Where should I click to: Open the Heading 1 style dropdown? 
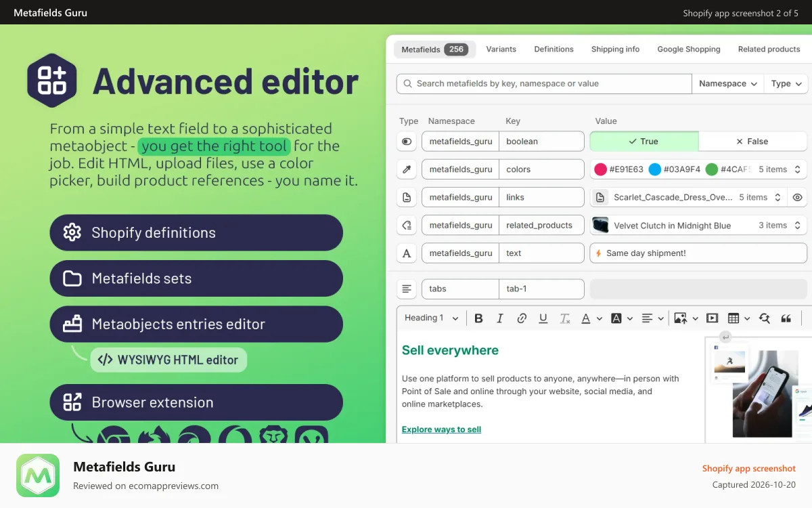point(432,318)
